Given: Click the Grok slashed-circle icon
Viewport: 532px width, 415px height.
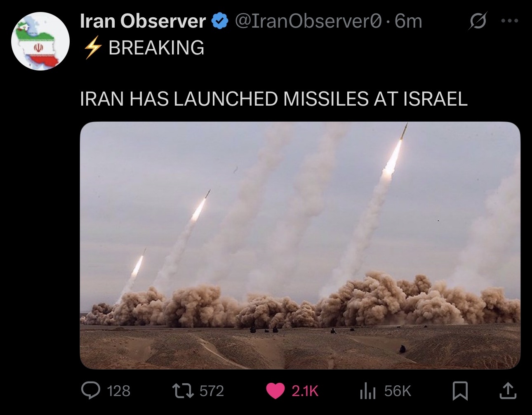Looking at the screenshot, I should coord(478,21).
